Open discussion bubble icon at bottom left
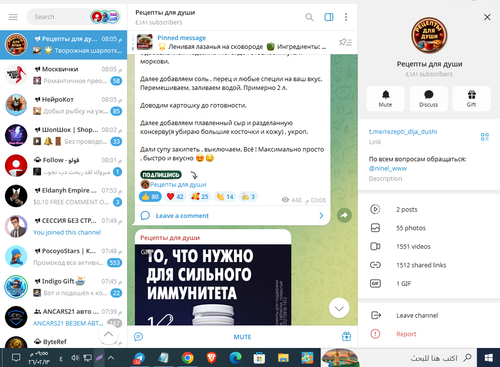Image resolution: width=500 pixels, height=367 pixels. point(139,337)
